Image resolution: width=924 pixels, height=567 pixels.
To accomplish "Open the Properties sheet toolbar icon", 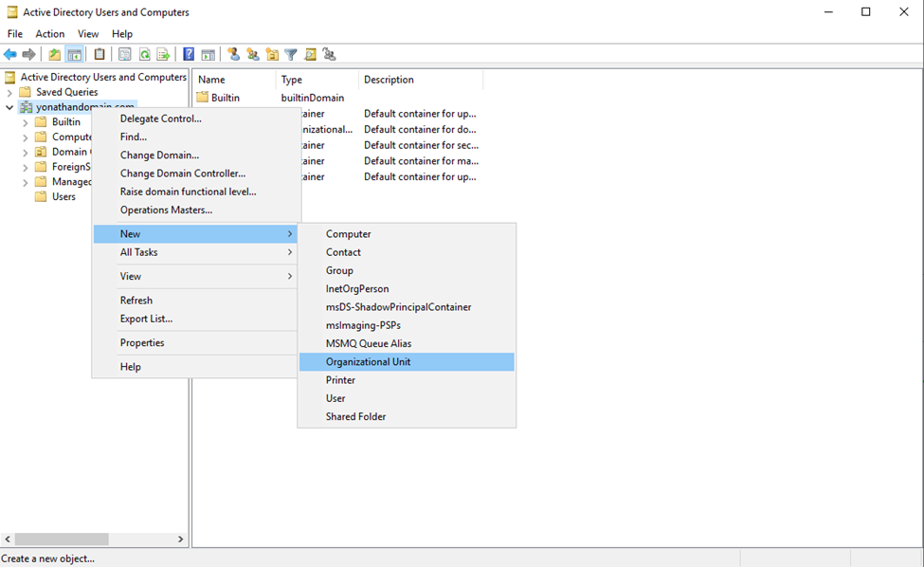I will 125,55.
